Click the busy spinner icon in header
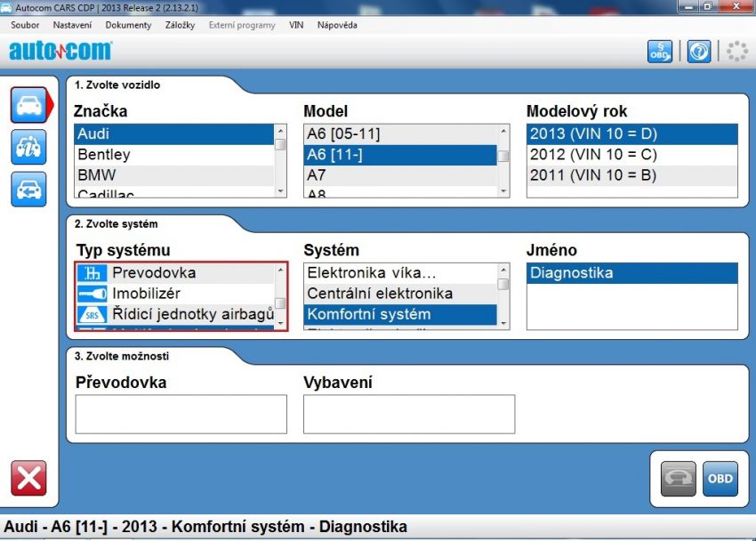 coord(736,51)
